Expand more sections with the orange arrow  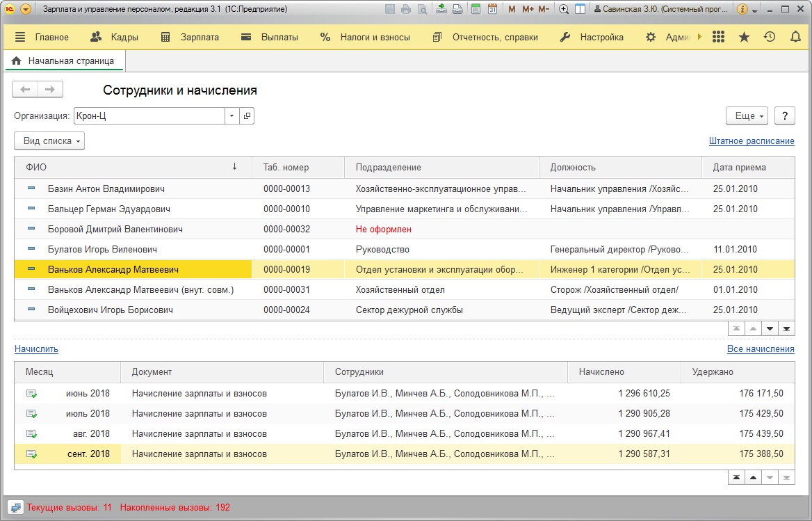[699, 37]
